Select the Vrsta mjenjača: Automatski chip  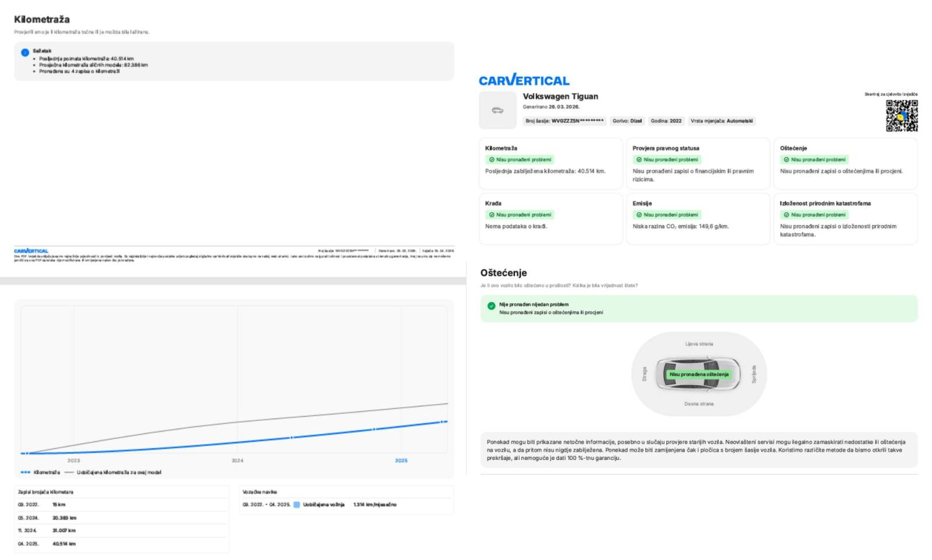(x=721, y=121)
